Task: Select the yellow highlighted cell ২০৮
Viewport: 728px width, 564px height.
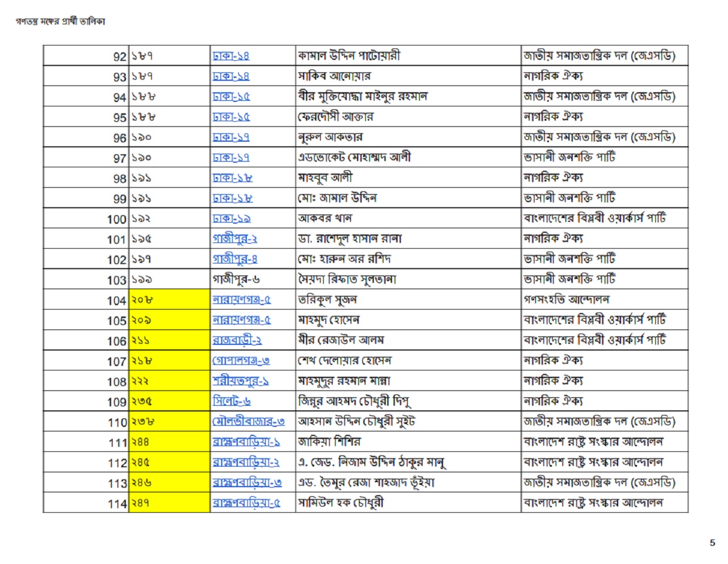Action: point(169,300)
